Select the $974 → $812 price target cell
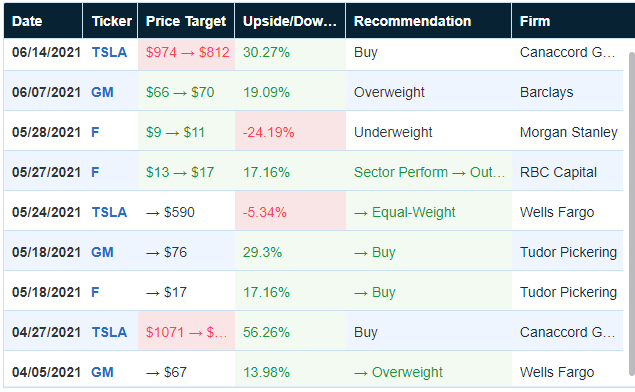The height and width of the screenshot is (392, 635). click(x=186, y=54)
